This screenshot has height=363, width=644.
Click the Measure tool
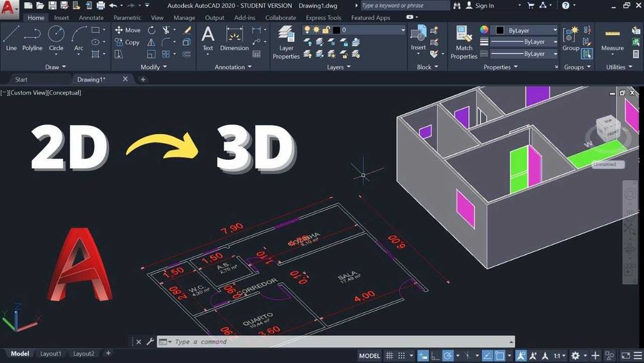(612, 38)
